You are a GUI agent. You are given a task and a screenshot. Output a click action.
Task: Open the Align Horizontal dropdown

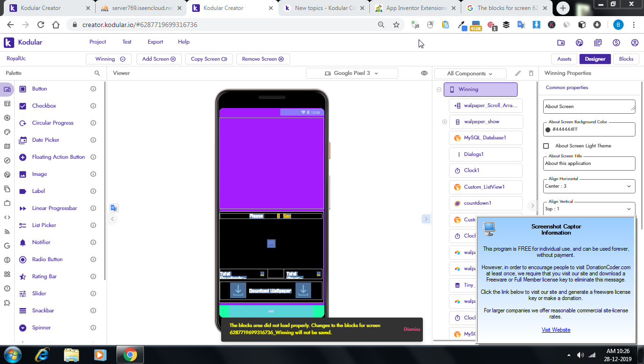click(589, 186)
